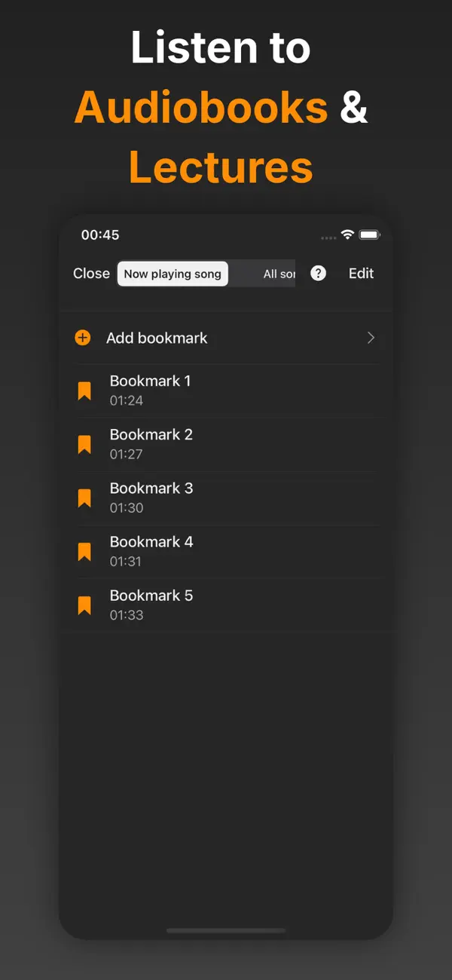Tap the status bar cellular dots indicator
The image size is (452, 980).
[328, 237]
